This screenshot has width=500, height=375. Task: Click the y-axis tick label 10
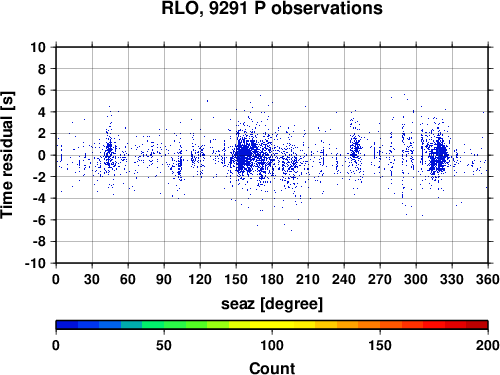click(38, 47)
